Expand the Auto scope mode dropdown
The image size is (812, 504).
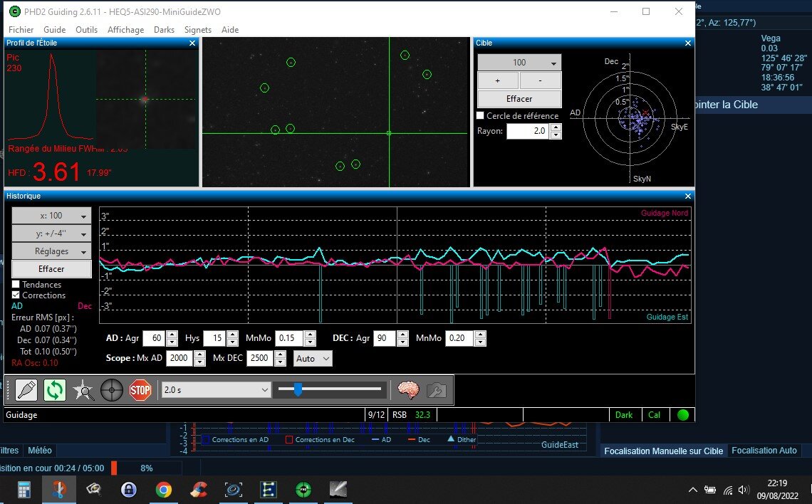(313, 358)
